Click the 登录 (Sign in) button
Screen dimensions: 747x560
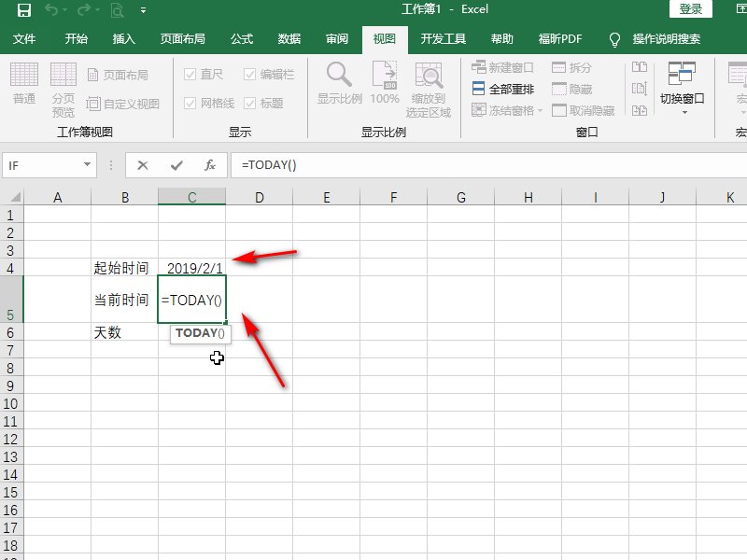(x=690, y=8)
